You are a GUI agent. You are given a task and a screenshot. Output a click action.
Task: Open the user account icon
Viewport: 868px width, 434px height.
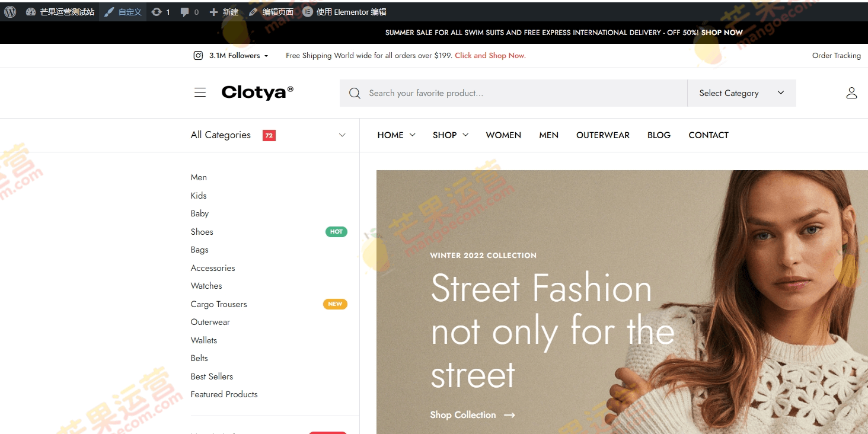[x=851, y=92]
